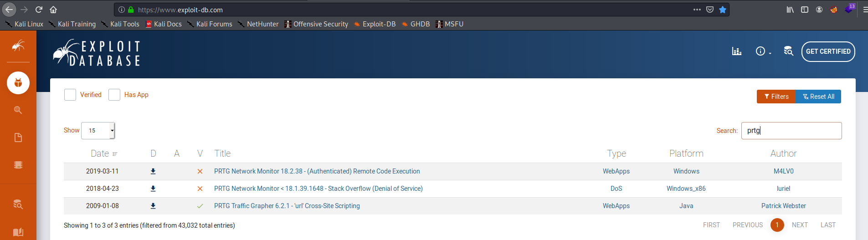Click the bug exploits icon in sidebar

(18, 83)
